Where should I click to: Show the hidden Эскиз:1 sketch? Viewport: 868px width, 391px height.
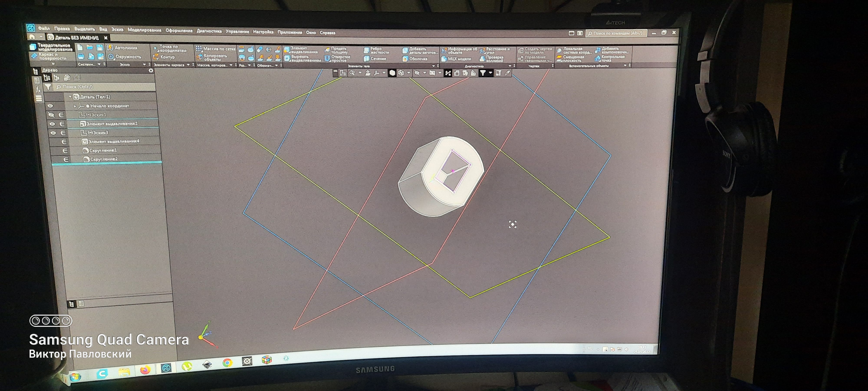pos(51,115)
